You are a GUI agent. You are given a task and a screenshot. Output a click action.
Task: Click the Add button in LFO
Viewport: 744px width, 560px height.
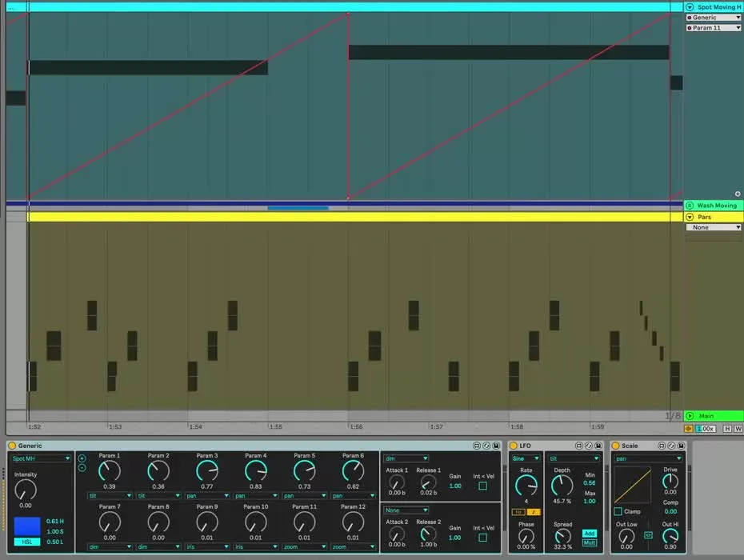[589, 533]
